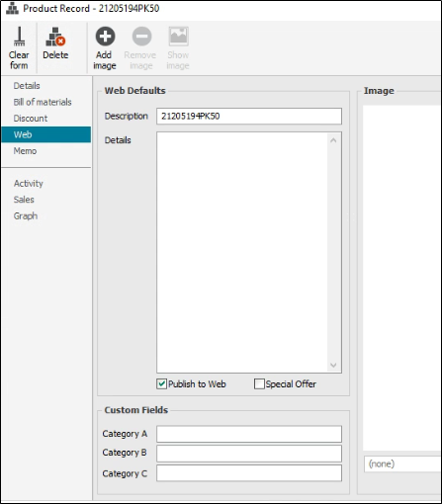Image resolution: width=442 pixels, height=504 pixels.
Task: Click into the Description text field
Action: click(x=249, y=117)
